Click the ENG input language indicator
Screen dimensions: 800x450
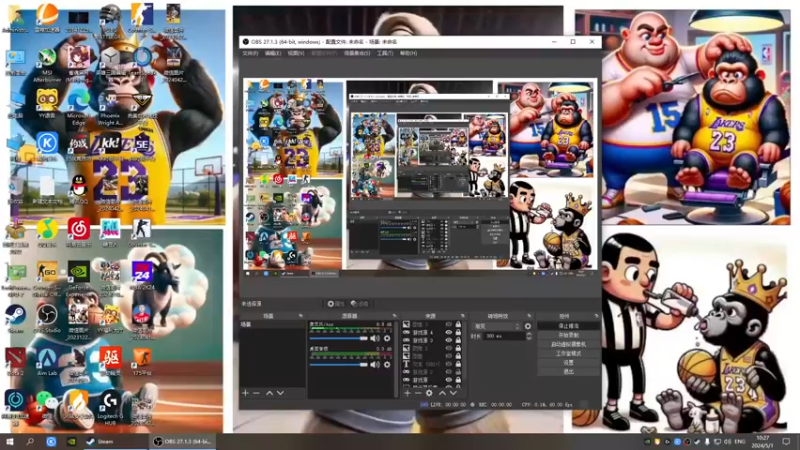point(739,442)
